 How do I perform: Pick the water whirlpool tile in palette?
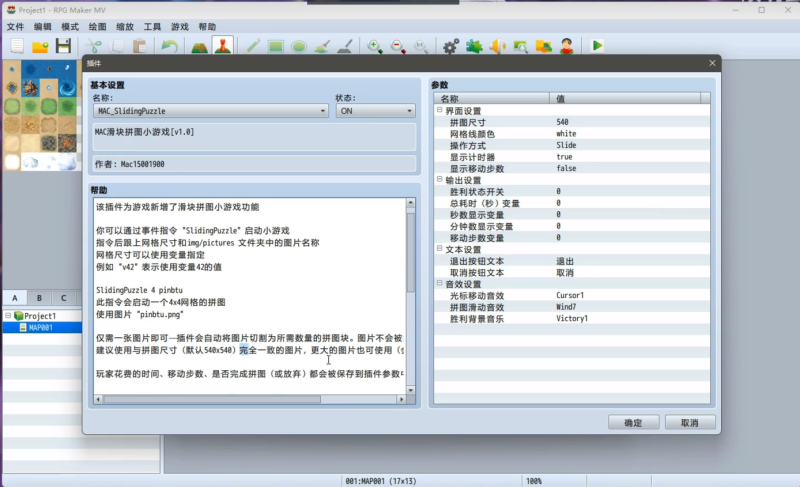coord(67,88)
